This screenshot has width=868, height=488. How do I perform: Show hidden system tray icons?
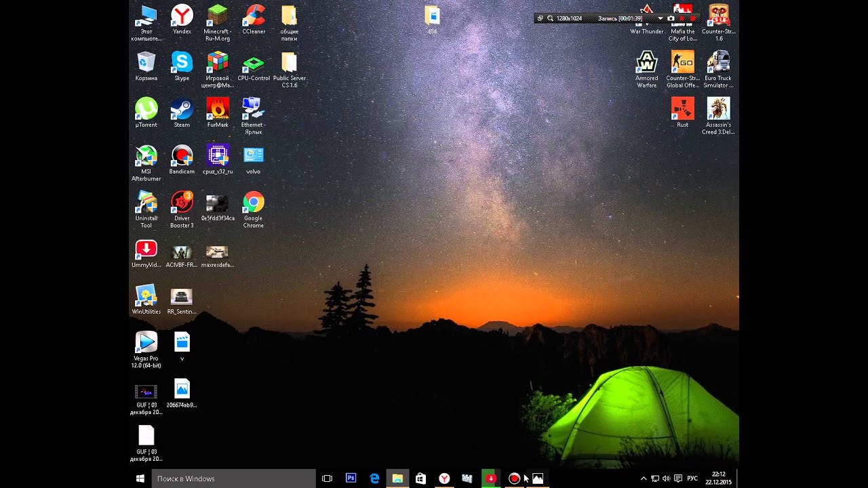[644, 479]
